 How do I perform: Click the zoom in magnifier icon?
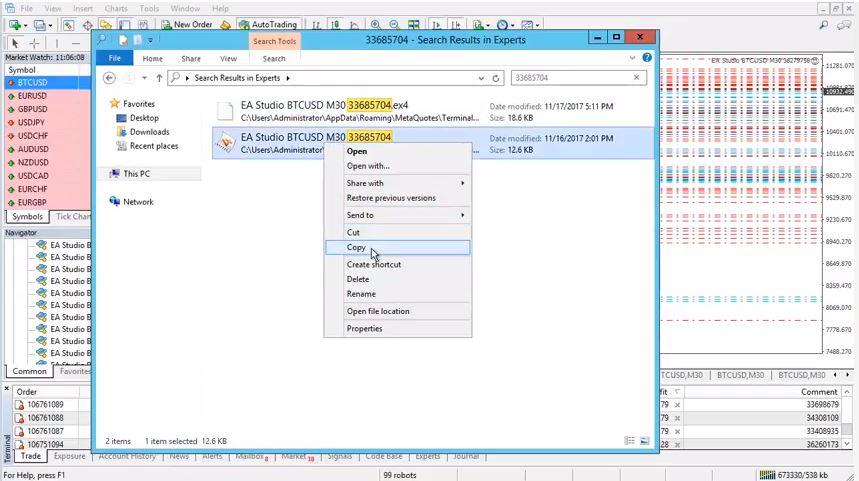coord(375,24)
